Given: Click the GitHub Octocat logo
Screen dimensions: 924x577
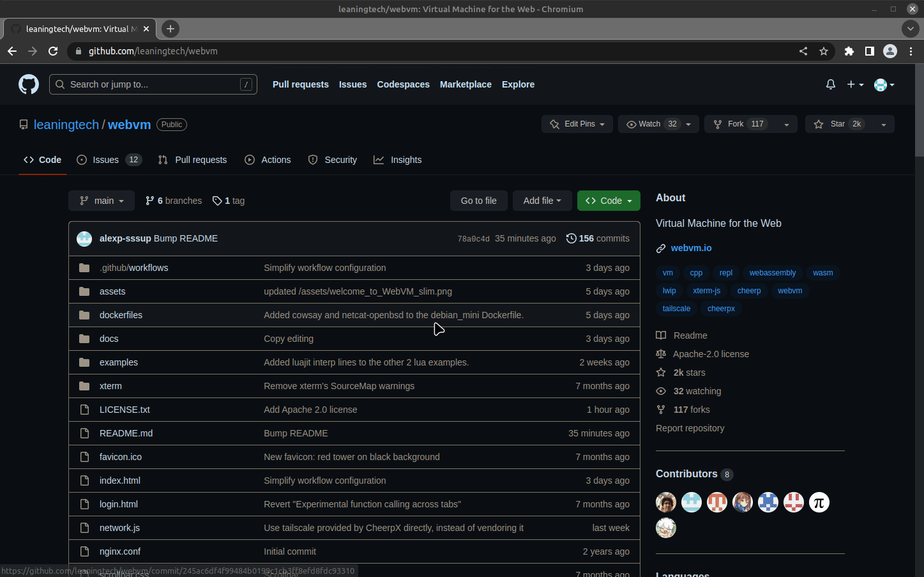Looking at the screenshot, I should tap(29, 84).
